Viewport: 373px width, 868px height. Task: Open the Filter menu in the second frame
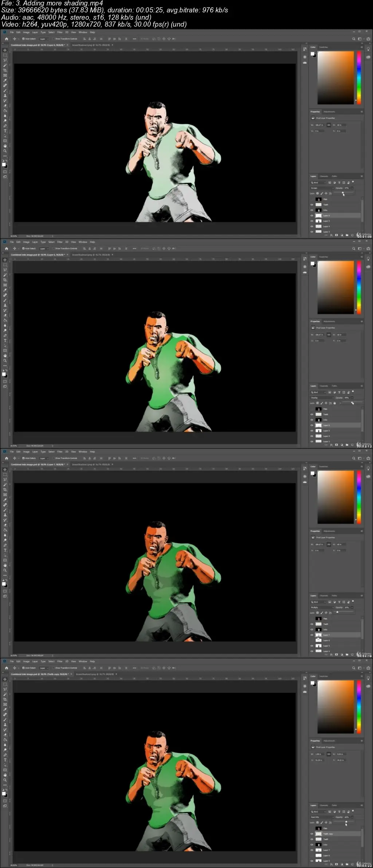(60, 242)
